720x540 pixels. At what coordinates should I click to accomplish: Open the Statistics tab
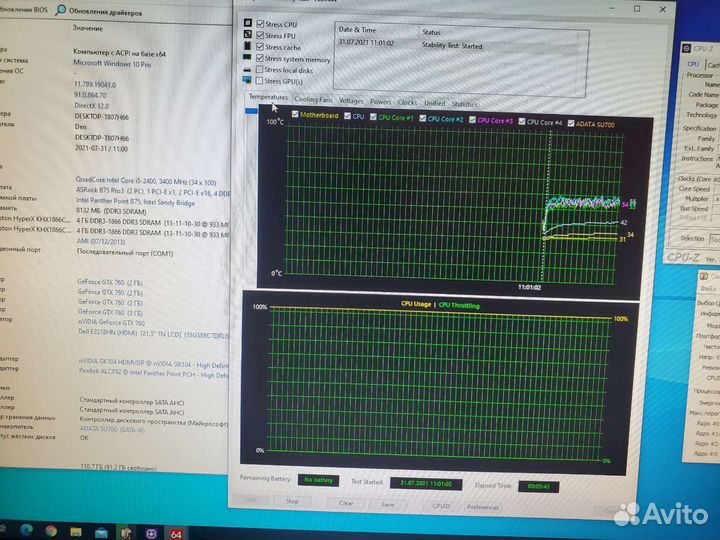464,104
